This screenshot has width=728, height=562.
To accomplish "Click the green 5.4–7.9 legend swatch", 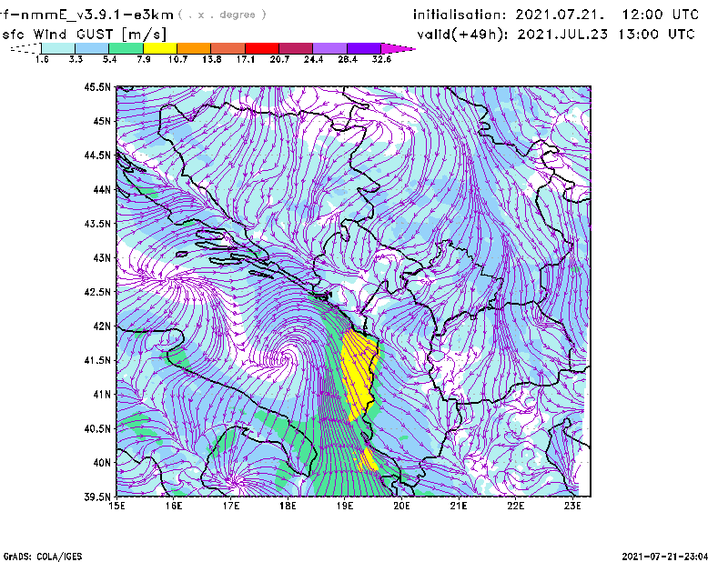I will pyautogui.click(x=126, y=48).
